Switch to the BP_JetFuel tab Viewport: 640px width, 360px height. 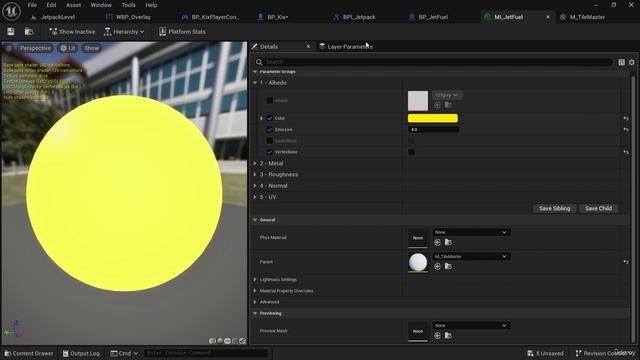(429, 17)
